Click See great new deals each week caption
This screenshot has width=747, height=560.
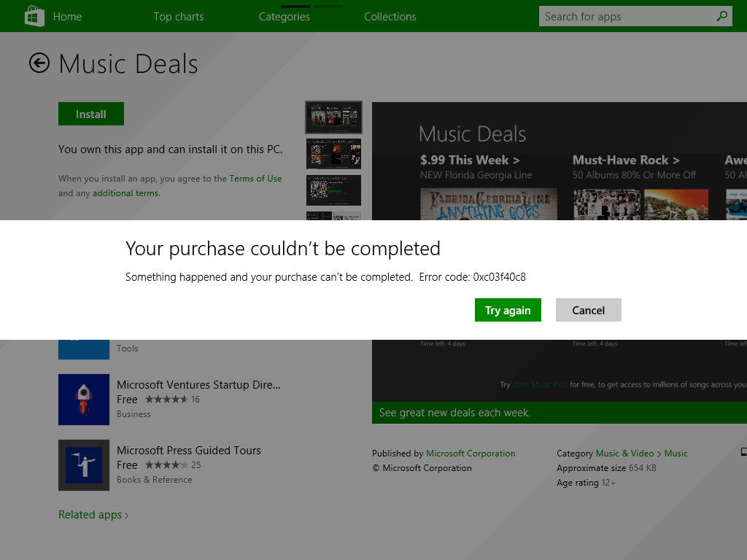tap(455, 413)
